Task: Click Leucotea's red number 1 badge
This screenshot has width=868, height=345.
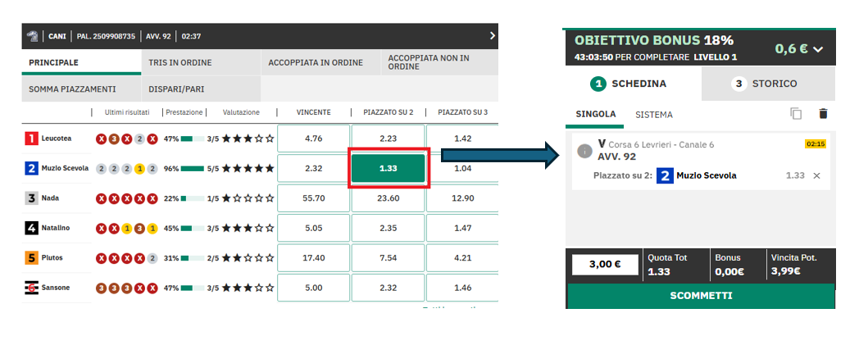Action: [31, 138]
